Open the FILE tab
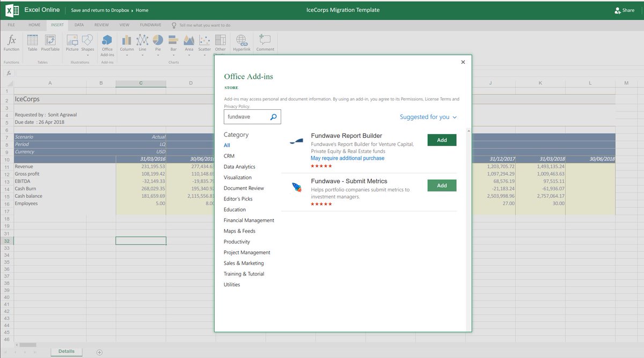 (11, 25)
